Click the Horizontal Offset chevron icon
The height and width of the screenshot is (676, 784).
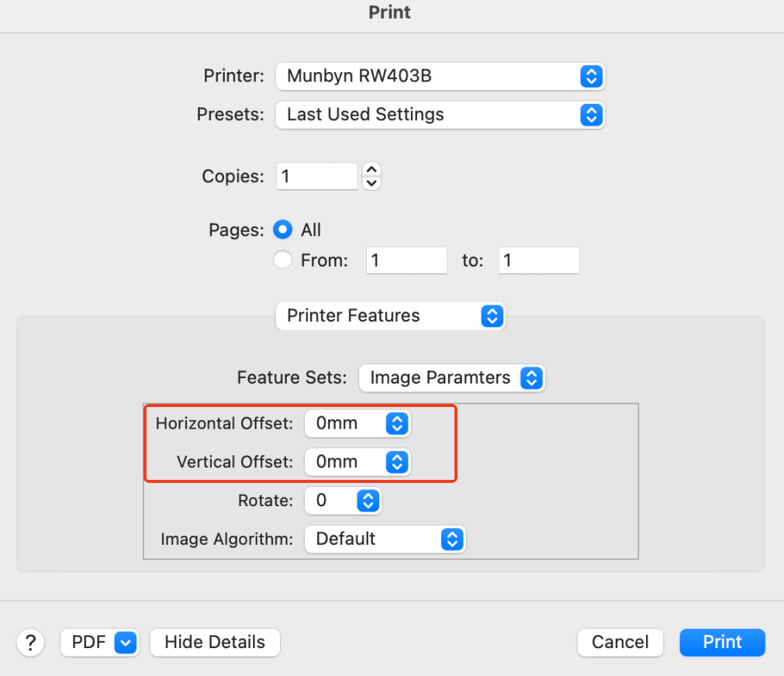396,423
